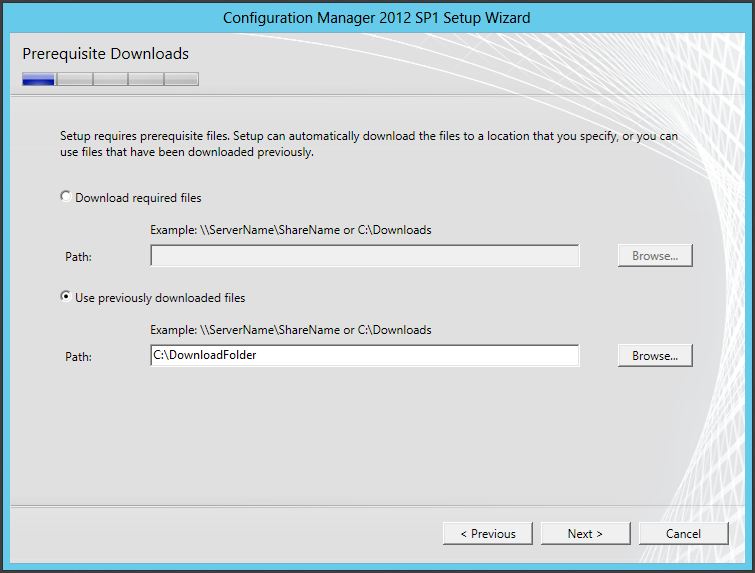Viewport: 755px width, 573px height.
Task: Proceed by clicking Next
Action: (585, 533)
